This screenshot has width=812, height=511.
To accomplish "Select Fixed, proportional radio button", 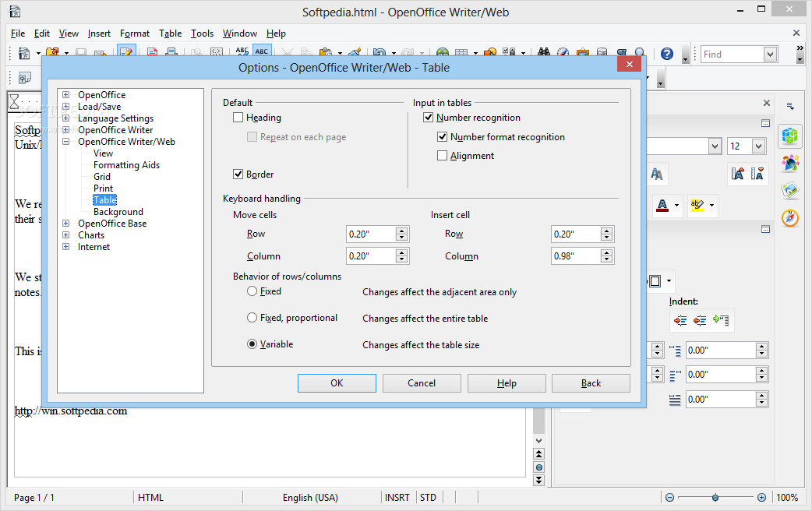I will pos(252,318).
